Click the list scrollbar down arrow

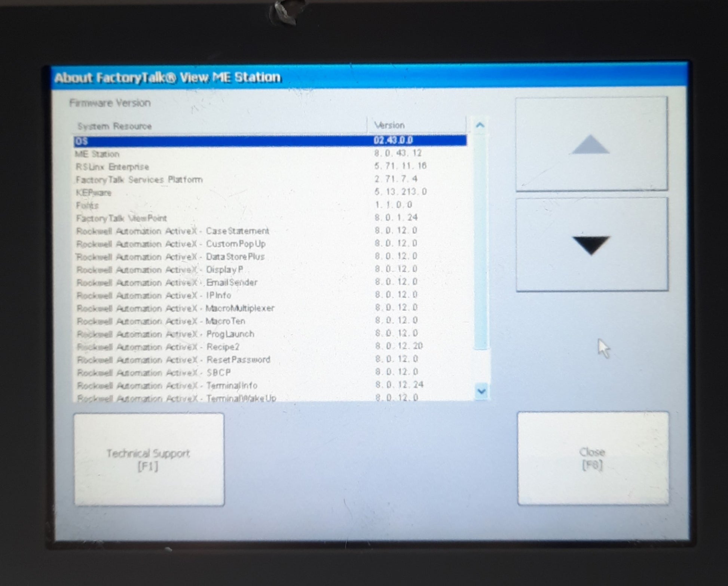[x=481, y=391]
